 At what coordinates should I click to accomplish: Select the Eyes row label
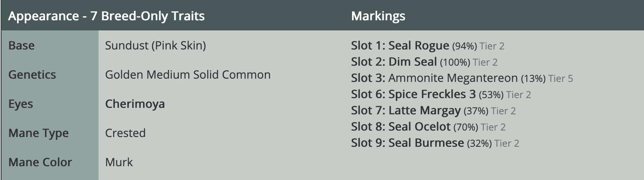click(x=21, y=104)
